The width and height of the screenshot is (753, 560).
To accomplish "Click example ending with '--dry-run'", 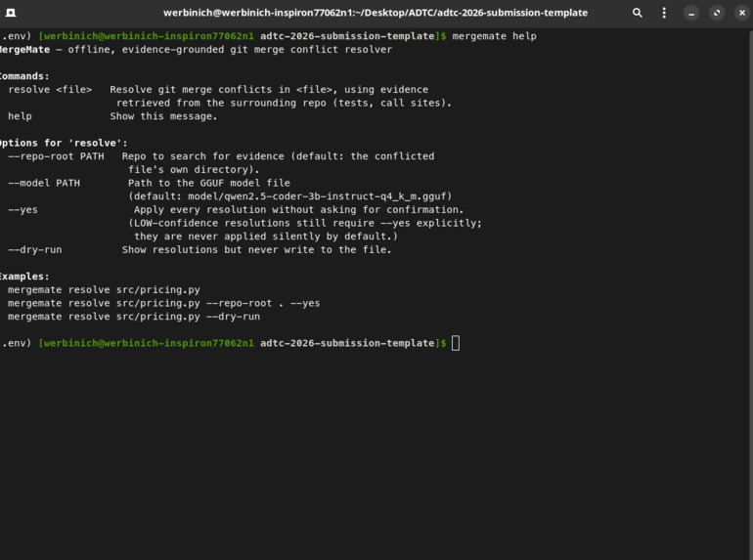I will pyautogui.click(x=134, y=317).
